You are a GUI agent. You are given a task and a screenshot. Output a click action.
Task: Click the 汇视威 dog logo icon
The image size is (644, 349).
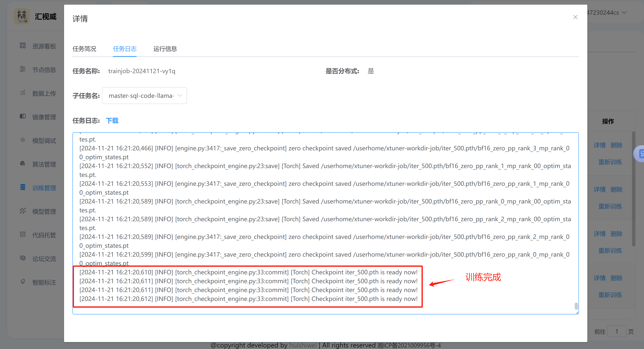tap(22, 16)
